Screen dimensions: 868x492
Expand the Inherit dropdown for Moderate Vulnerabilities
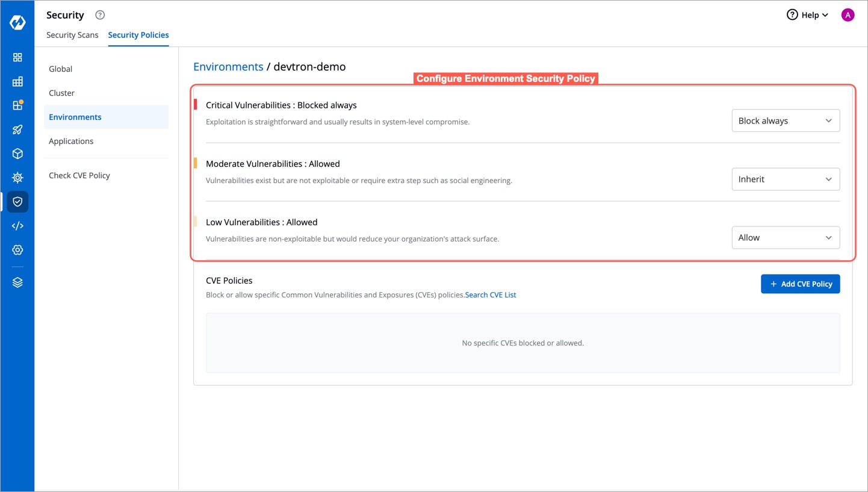785,179
